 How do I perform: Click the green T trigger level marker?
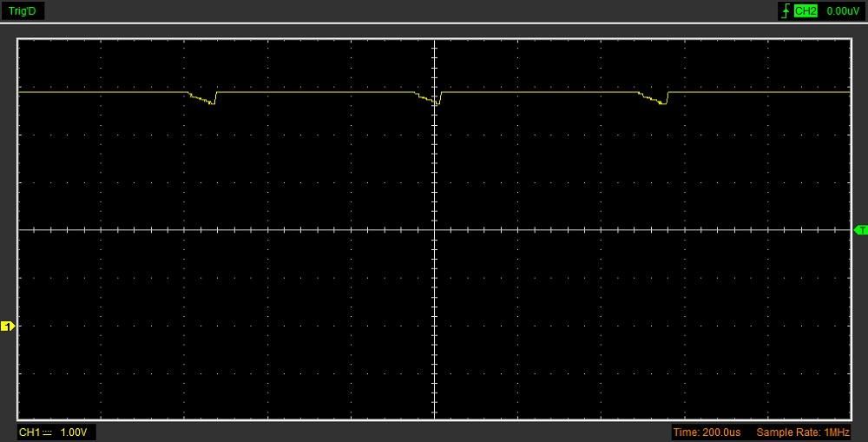click(861, 229)
